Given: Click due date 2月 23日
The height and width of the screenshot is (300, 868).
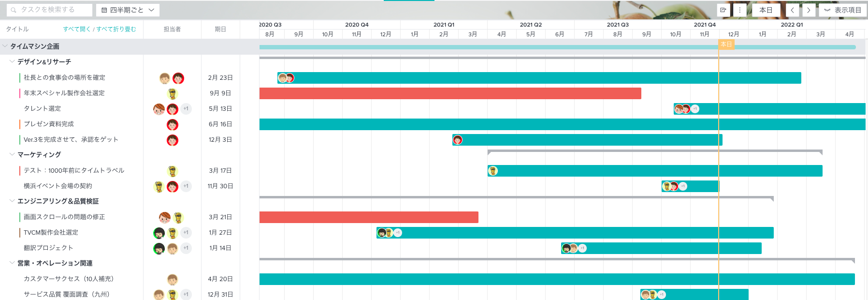Looking at the screenshot, I should [220, 77].
